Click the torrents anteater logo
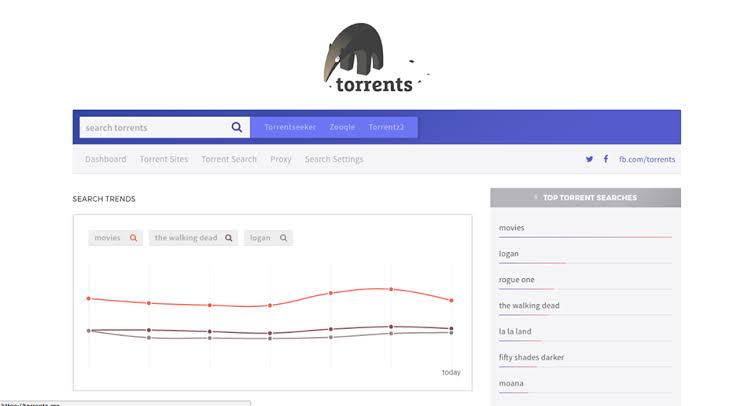Screen dimensions: 755x406 point(374,57)
